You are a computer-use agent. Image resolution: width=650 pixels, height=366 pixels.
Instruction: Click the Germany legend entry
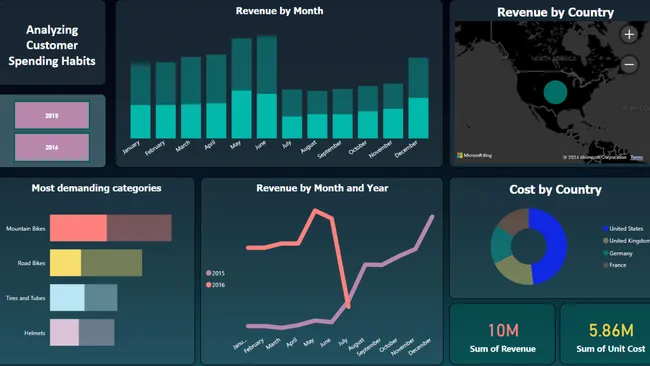click(x=618, y=253)
